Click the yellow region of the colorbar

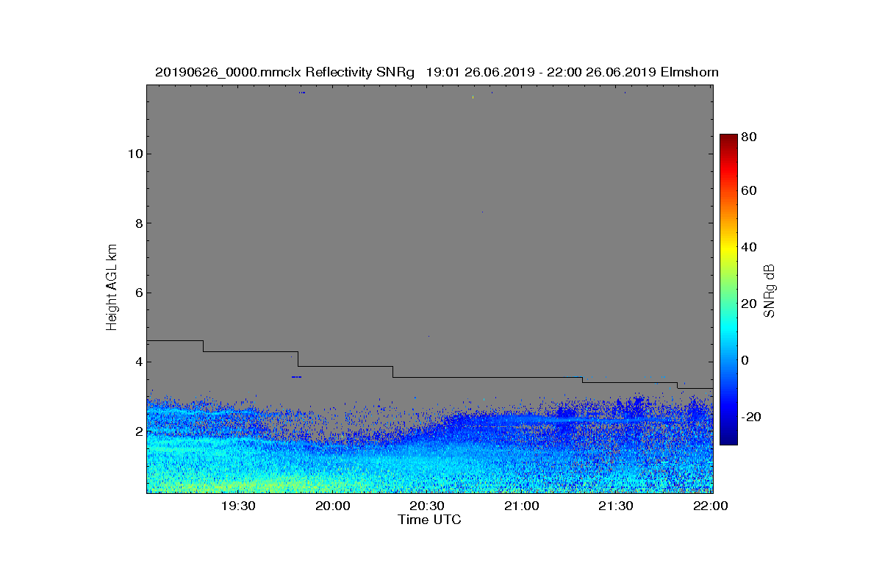click(728, 250)
